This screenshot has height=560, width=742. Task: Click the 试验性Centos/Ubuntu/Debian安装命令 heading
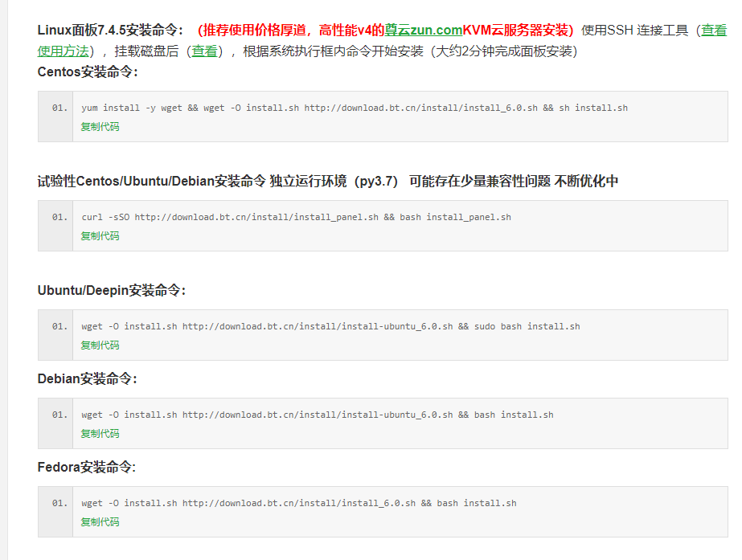click(x=328, y=181)
